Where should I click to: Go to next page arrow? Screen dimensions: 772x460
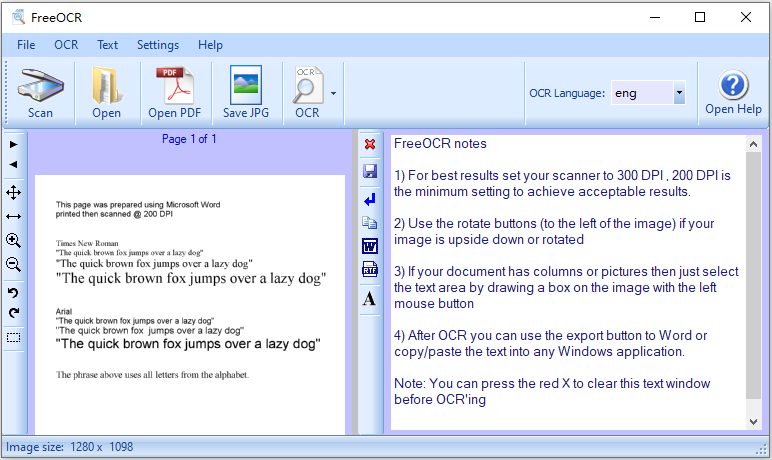14,144
